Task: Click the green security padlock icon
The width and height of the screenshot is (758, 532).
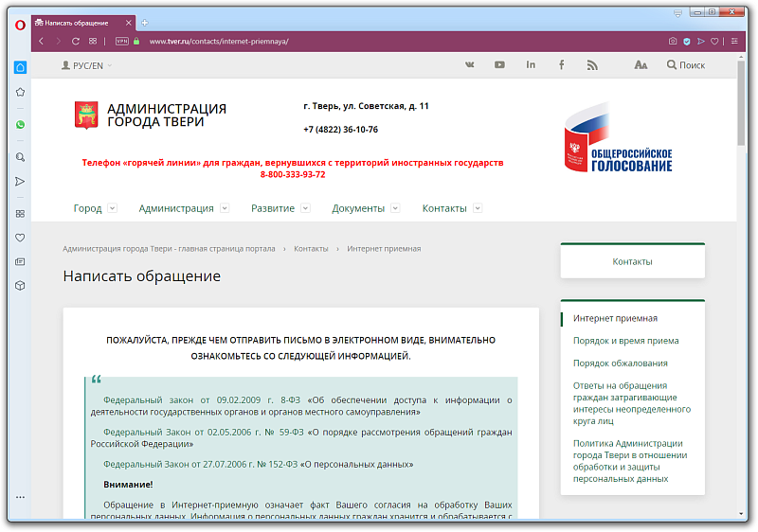Action: (136, 42)
